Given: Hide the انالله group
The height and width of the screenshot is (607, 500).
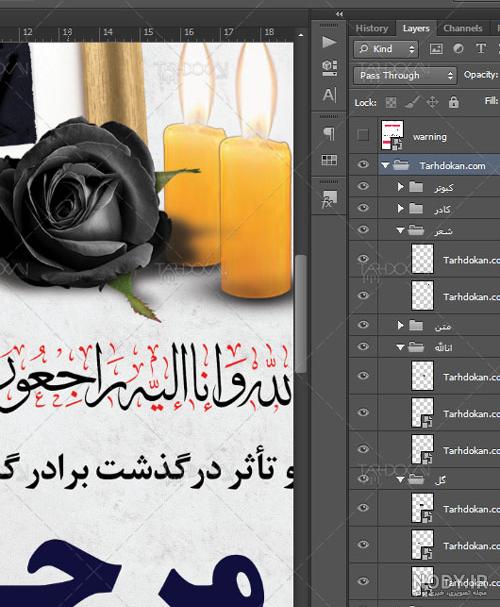Looking at the screenshot, I should [x=363, y=346].
